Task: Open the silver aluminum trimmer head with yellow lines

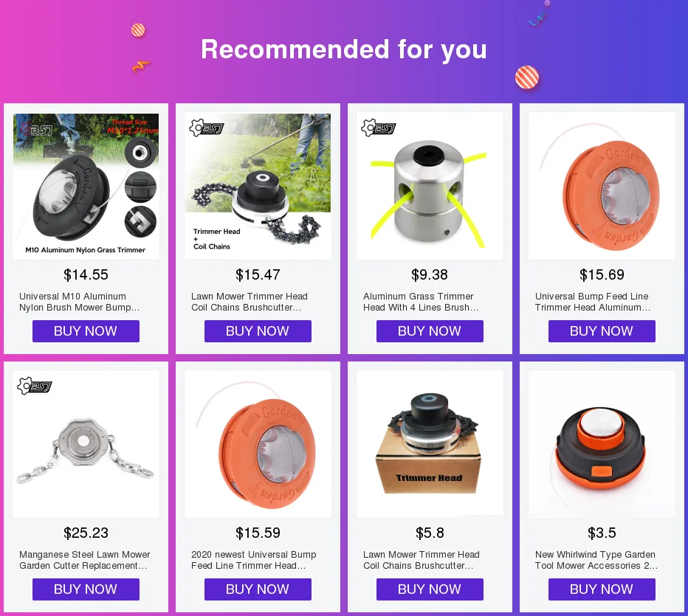Action: coord(430,186)
